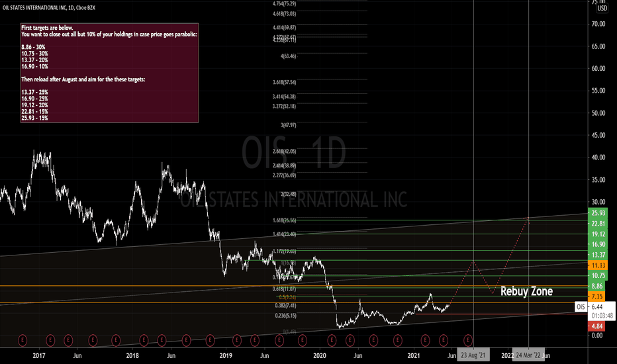Open the earnings E marker above 2020 label
The height and width of the screenshot is (364, 617).
pos(332,340)
